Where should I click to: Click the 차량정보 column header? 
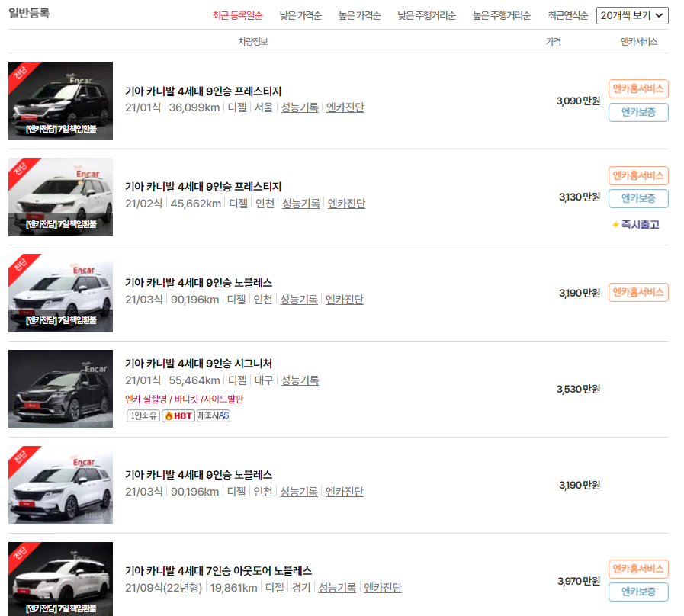253,41
